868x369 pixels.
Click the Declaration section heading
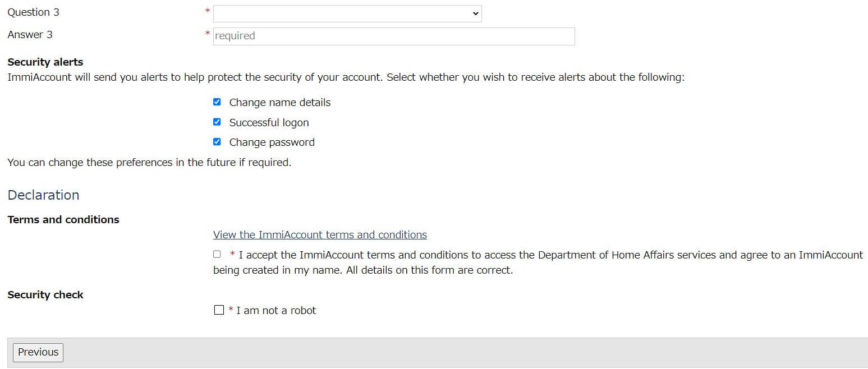[43, 195]
